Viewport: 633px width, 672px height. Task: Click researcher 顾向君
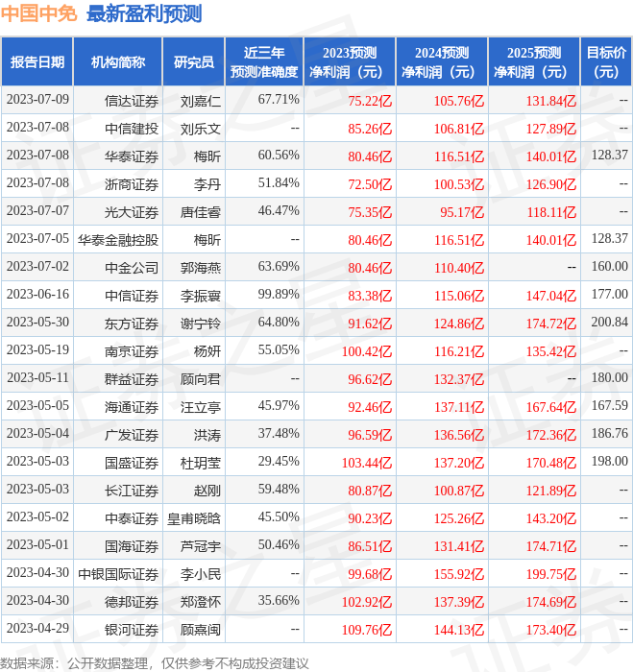[201, 379]
